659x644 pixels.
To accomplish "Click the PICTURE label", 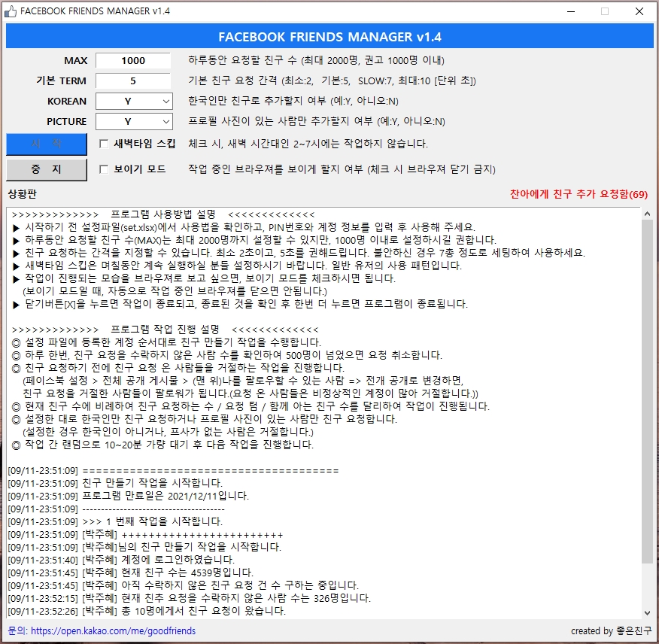I will (x=66, y=121).
